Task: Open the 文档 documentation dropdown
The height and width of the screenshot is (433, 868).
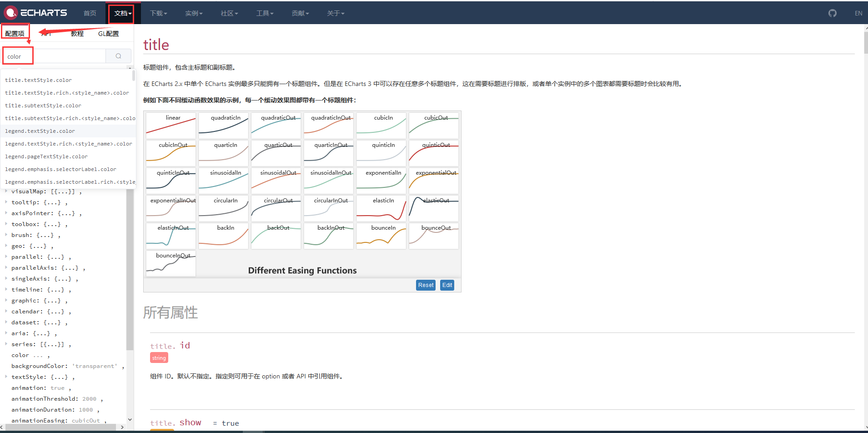Action: 123,13
